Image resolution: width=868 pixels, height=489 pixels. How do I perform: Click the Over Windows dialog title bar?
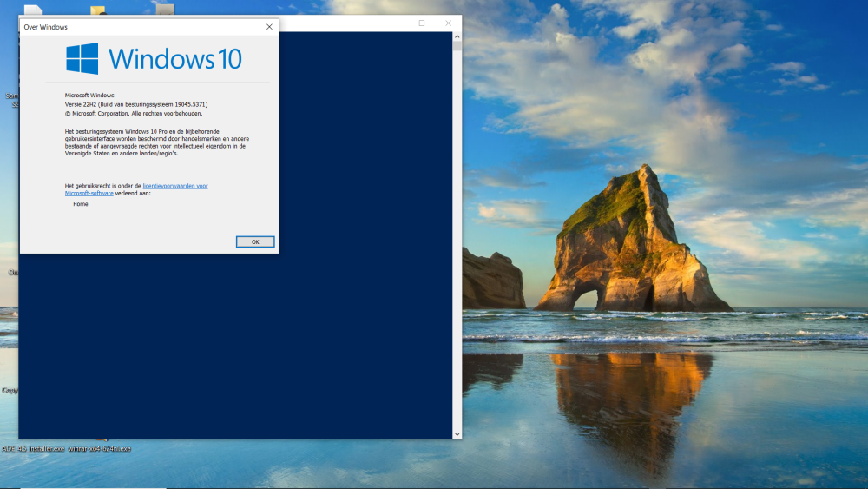(x=139, y=27)
